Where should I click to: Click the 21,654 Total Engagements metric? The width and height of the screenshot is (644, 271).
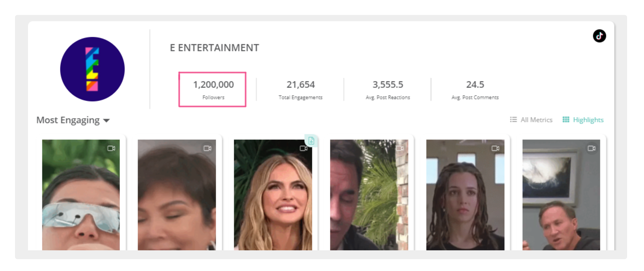(301, 89)
